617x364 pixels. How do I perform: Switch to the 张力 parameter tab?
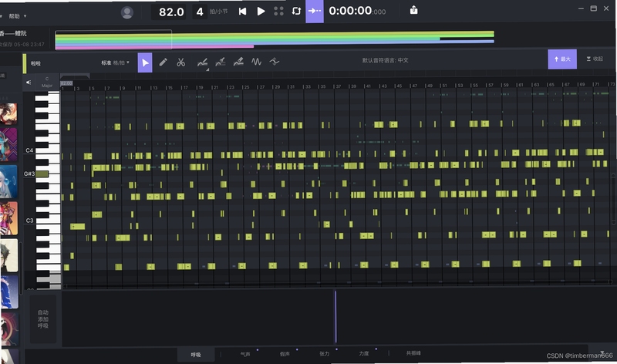pyautogui.click(x=324, y=354)
